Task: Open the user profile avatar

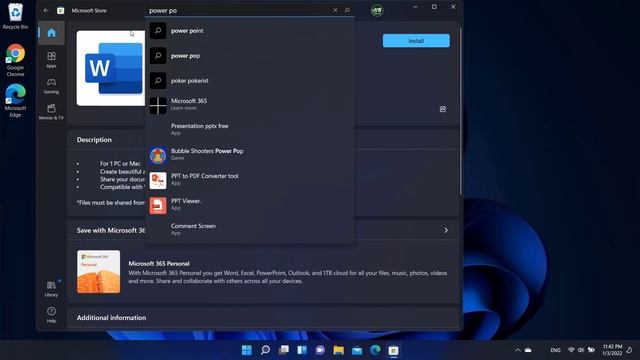Action: click(x=377, y=10)
